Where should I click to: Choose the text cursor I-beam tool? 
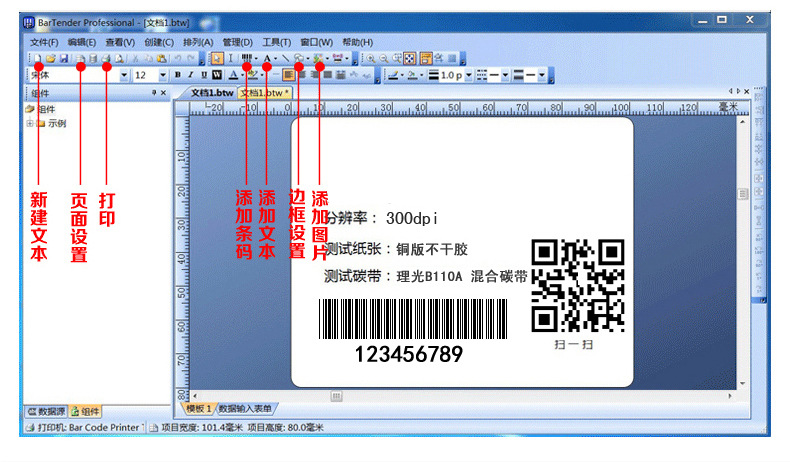[x=230, y=58]
